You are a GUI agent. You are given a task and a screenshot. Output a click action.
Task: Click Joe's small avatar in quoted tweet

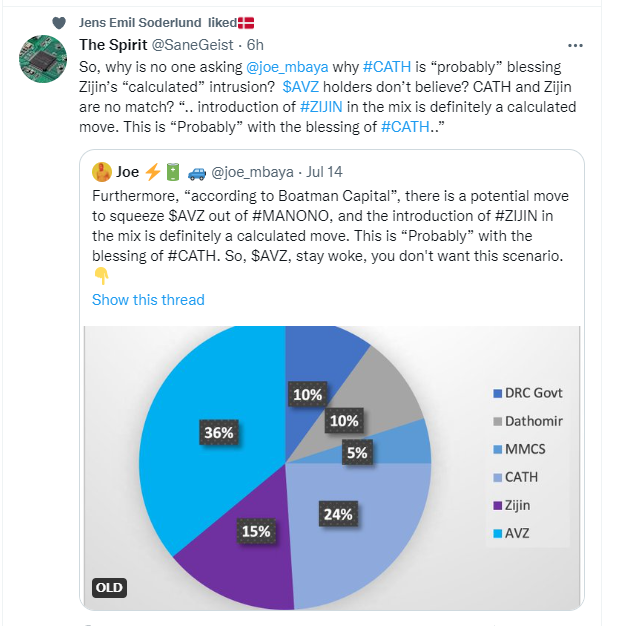pyautogui.click(x=101, y=171)
